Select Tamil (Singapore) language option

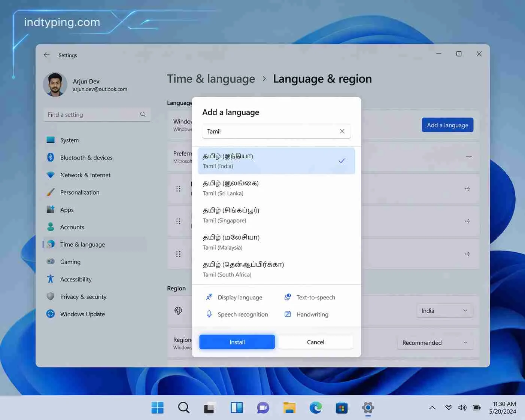click(276, 215)
